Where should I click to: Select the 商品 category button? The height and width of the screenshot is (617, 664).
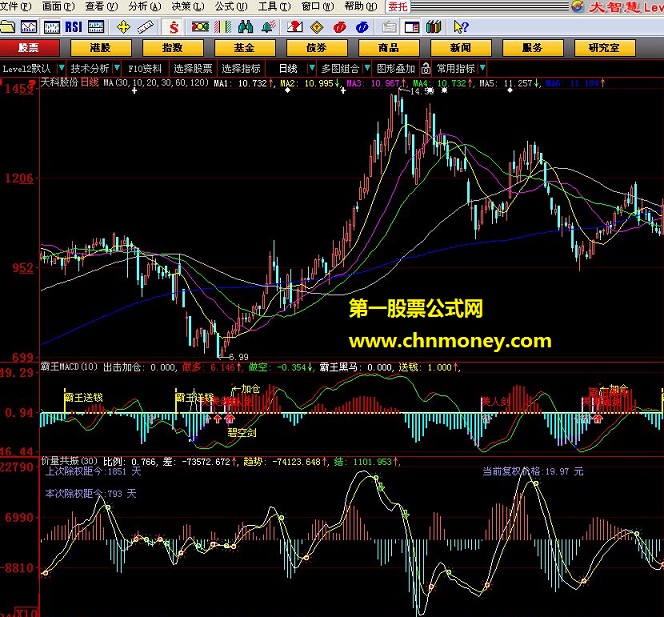tap(389, 48)
